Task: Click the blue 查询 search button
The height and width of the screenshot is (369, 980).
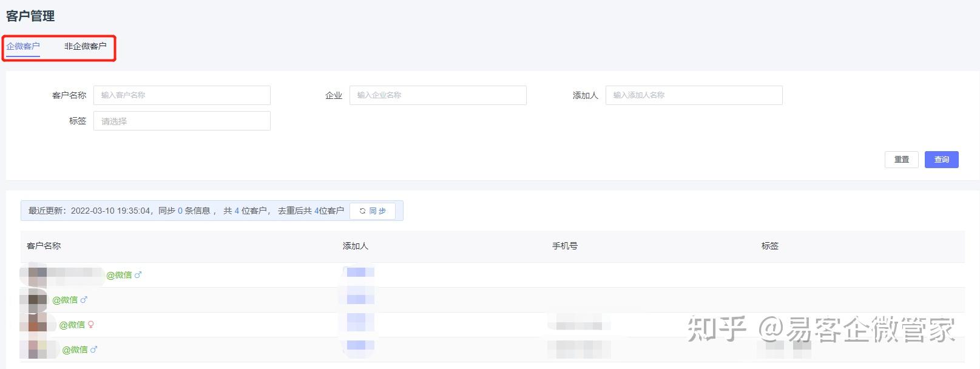Action: pyautogui.click(x=941, y=160)
